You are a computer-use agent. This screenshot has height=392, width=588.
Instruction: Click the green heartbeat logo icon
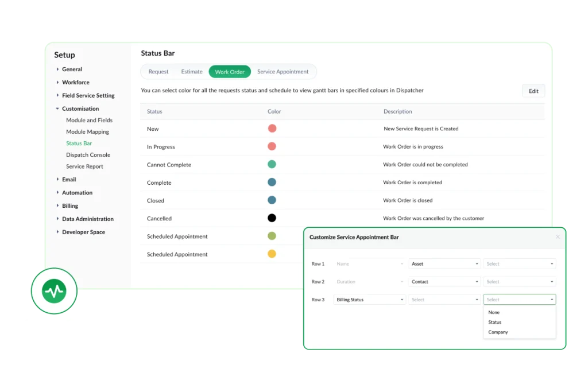(53, 291)
